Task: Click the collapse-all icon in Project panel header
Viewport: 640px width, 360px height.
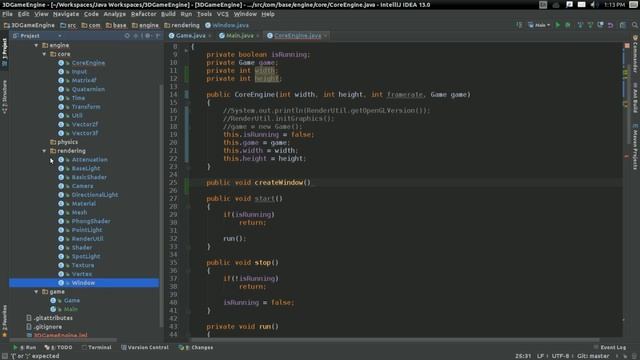Action: pos(136,36)
